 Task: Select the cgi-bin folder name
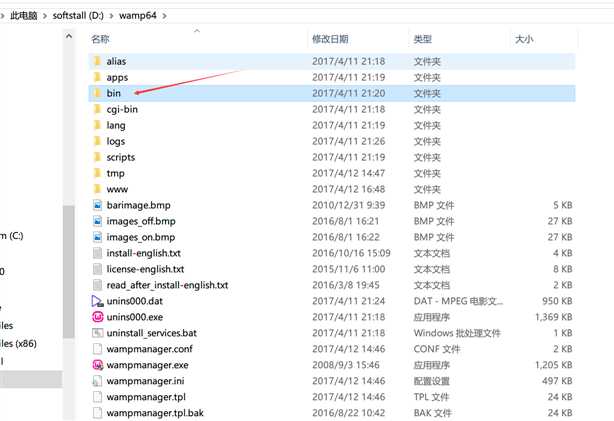122,109
